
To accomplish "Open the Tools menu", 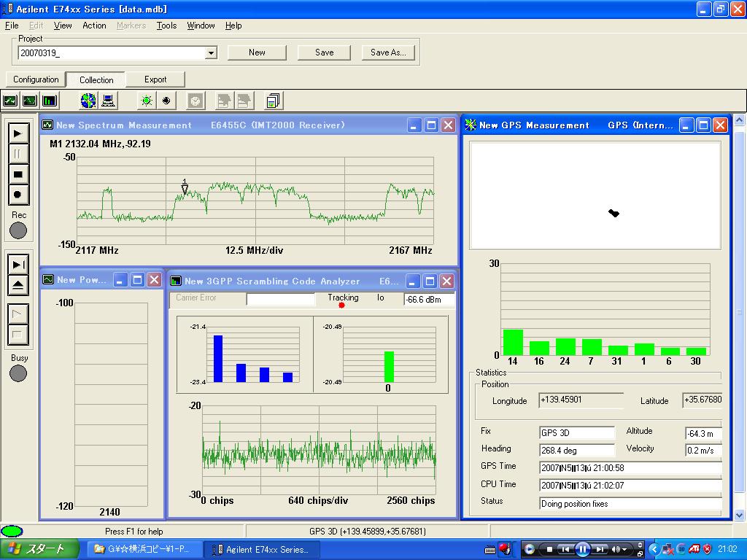I will [x=166, y=26].
